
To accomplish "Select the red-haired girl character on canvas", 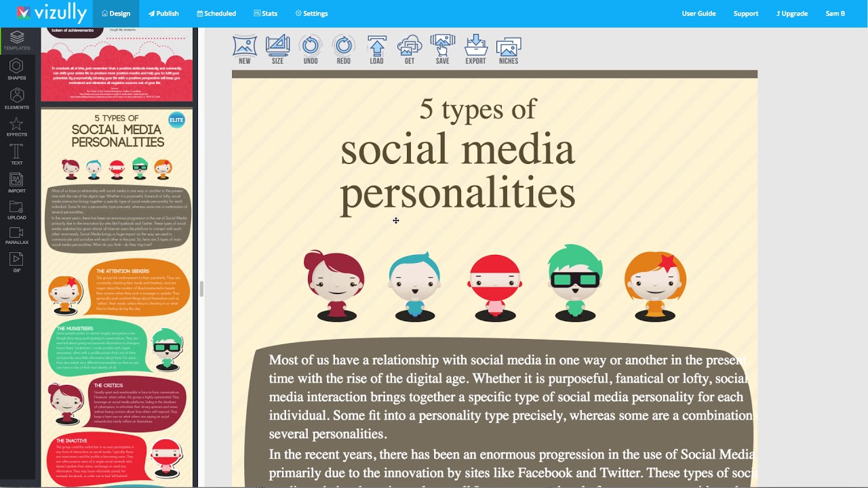I will [334, 285].
